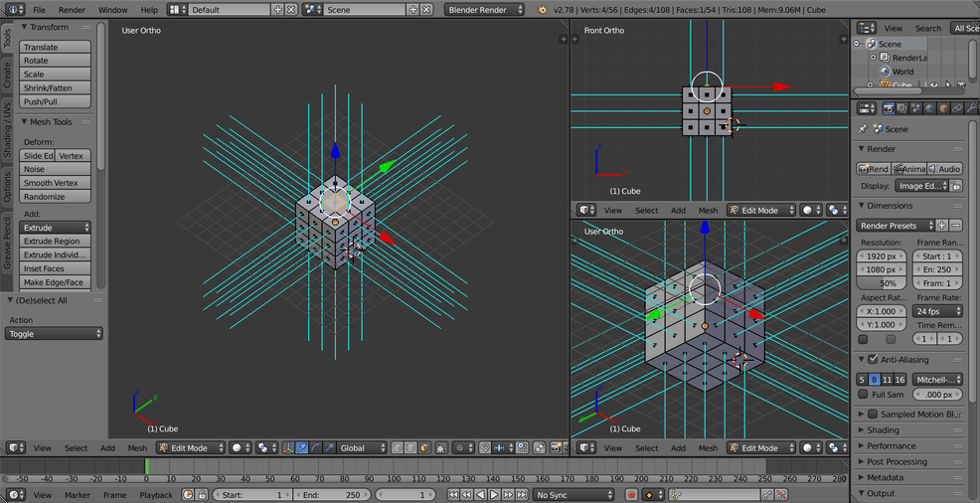Click the auto keyframe record button

631,495
